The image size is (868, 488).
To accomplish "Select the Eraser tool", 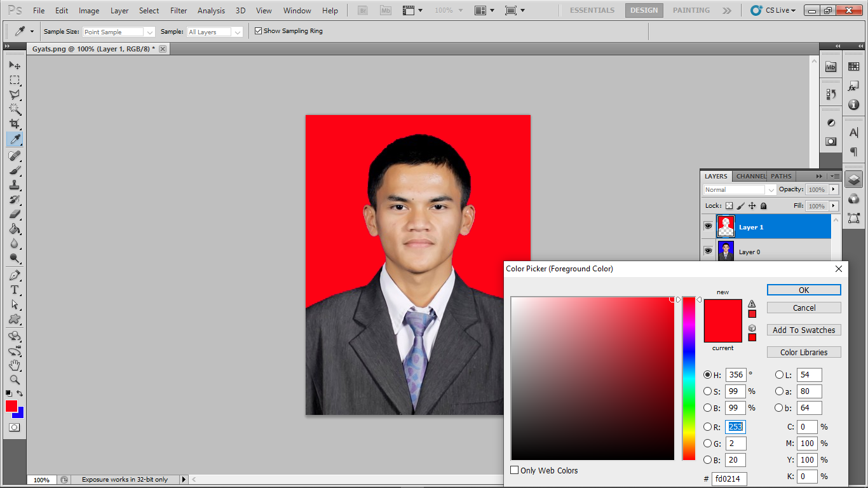I will tap(15, 214).
